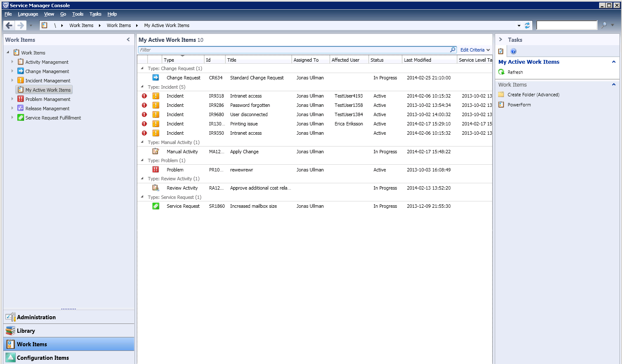Image resolution: width=622 pixels, height=364 pixels.
Task: Open the address bar history dropdown
Action: [519, 26]
